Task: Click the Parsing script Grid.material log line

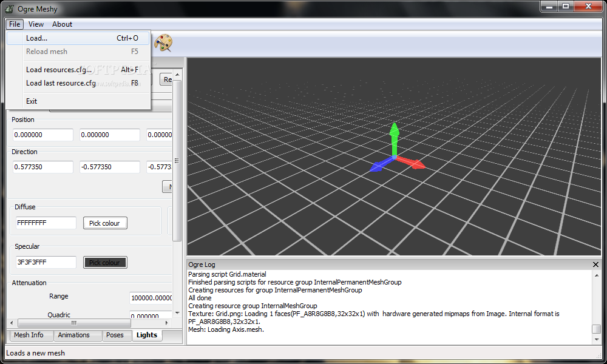Action: point(227,274)
